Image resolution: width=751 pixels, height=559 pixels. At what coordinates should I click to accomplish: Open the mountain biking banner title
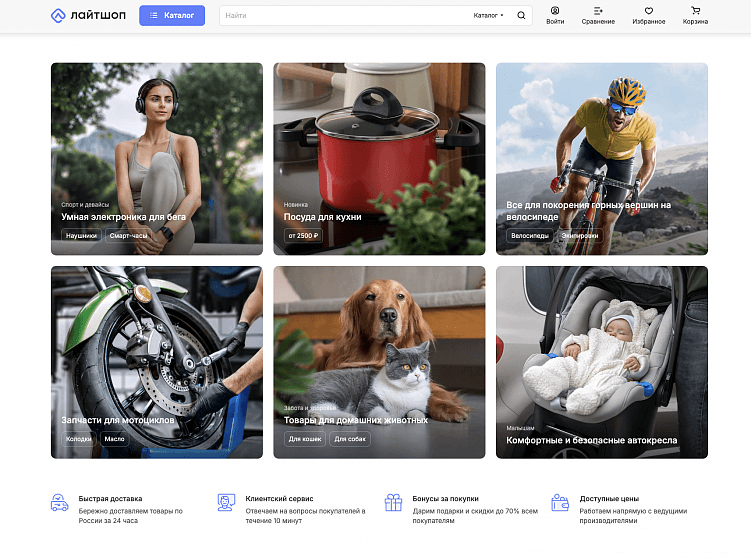(x=588, y=211)
